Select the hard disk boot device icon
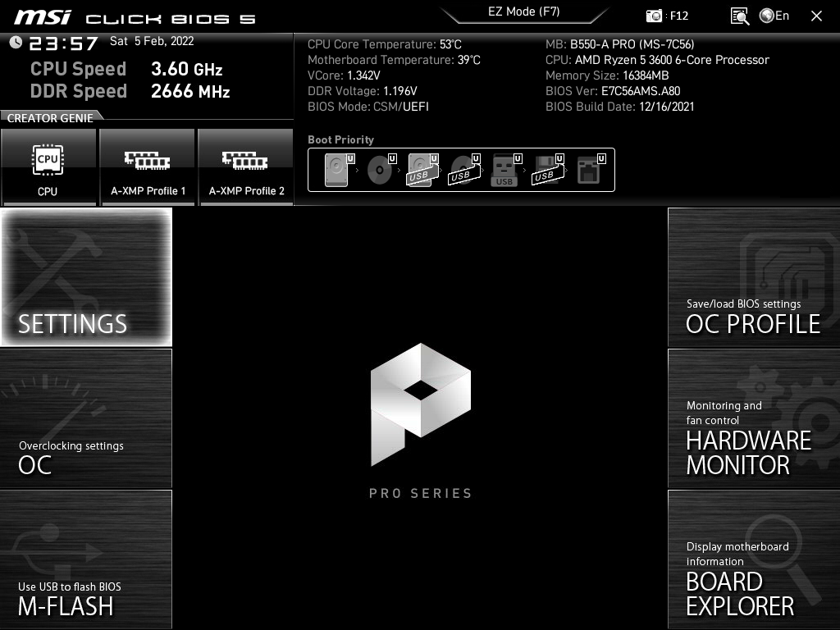The height and width of the screenshot is (630, 840). coord(337,171)
